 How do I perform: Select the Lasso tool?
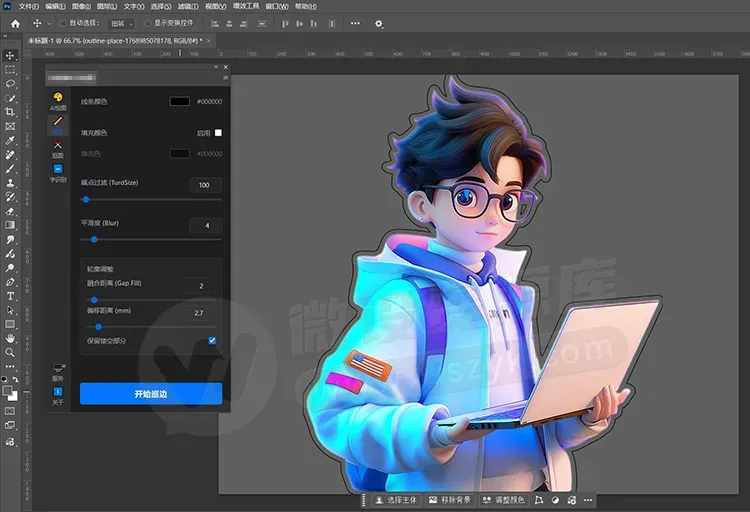coord(10,84)
